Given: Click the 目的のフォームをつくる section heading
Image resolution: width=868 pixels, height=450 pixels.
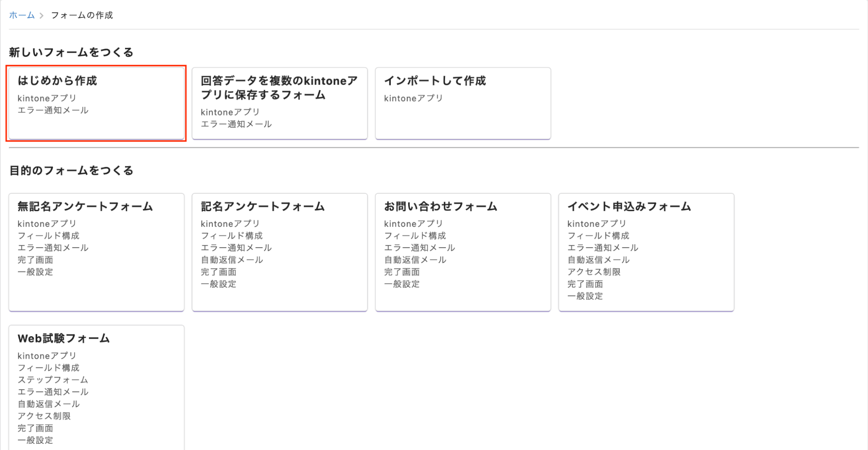Looking at the screenshot, I should pyautogui.click(x=71, y=171).
